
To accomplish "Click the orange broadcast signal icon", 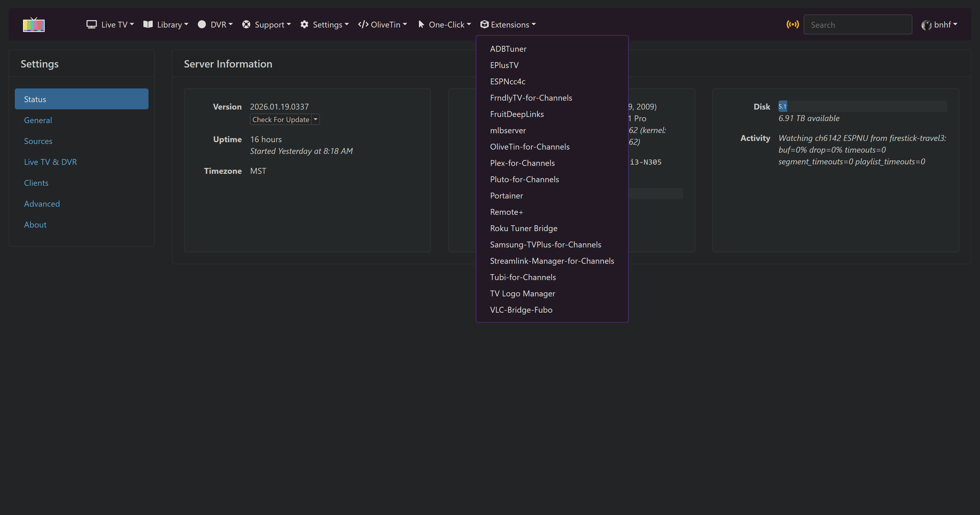I will [792, 24].
